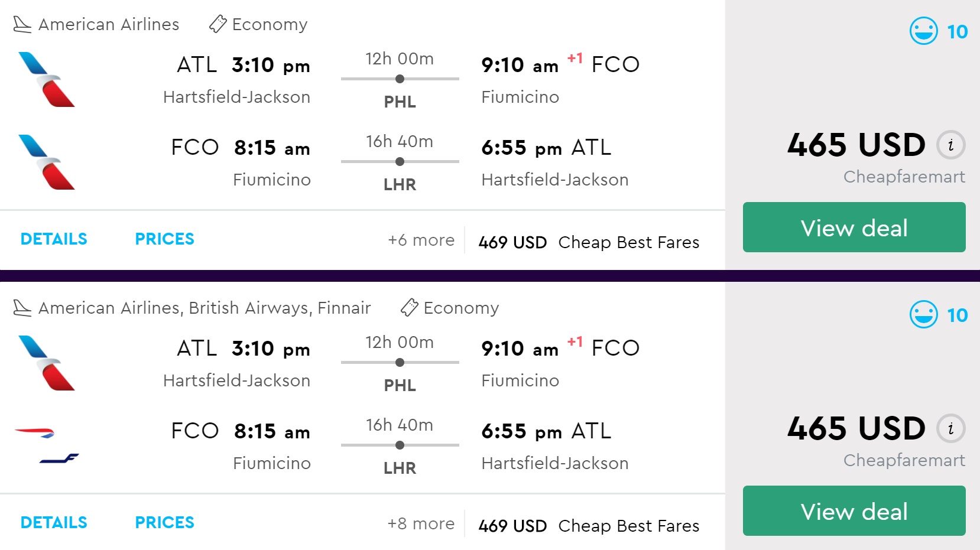Expand the +6 more fares list
Image resolution: width=980 pixels, height=550 pixels.
421,240
